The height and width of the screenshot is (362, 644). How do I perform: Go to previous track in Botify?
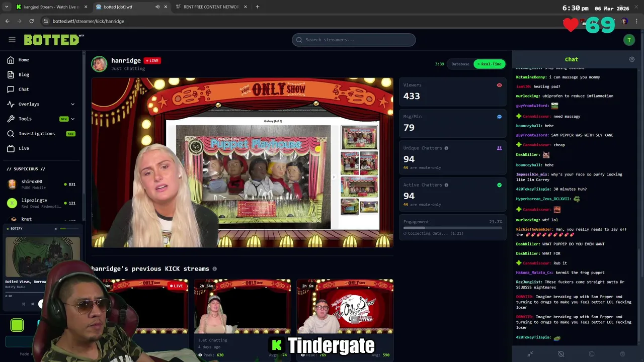32,304
